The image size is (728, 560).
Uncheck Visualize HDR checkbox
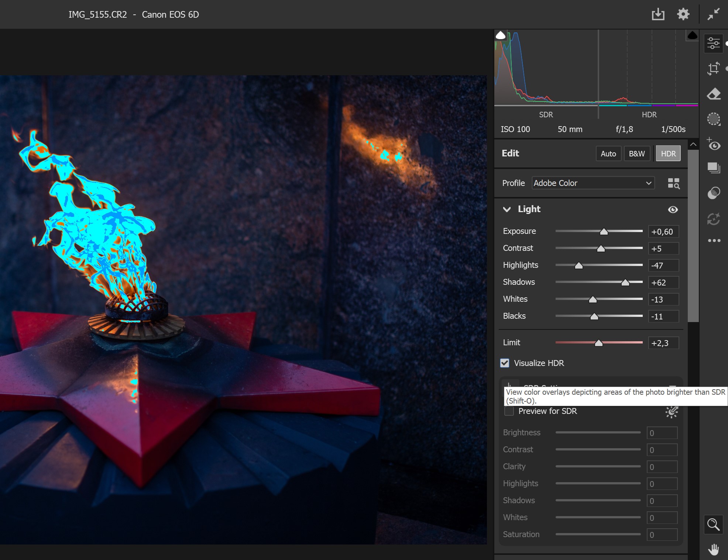505,363
